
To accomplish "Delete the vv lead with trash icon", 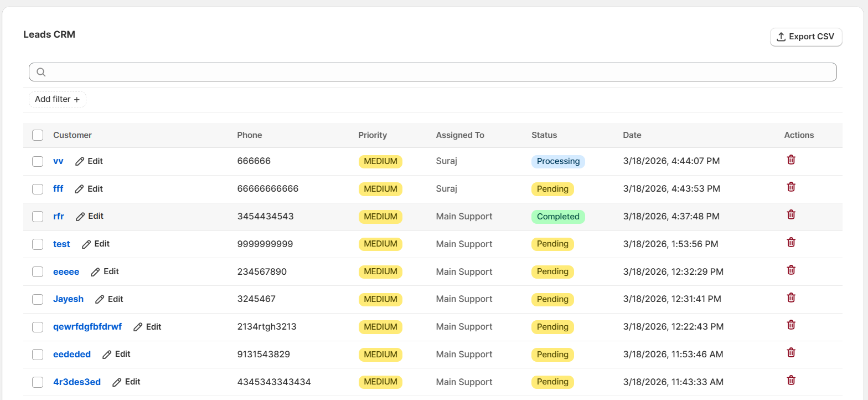I will point(791,160).
